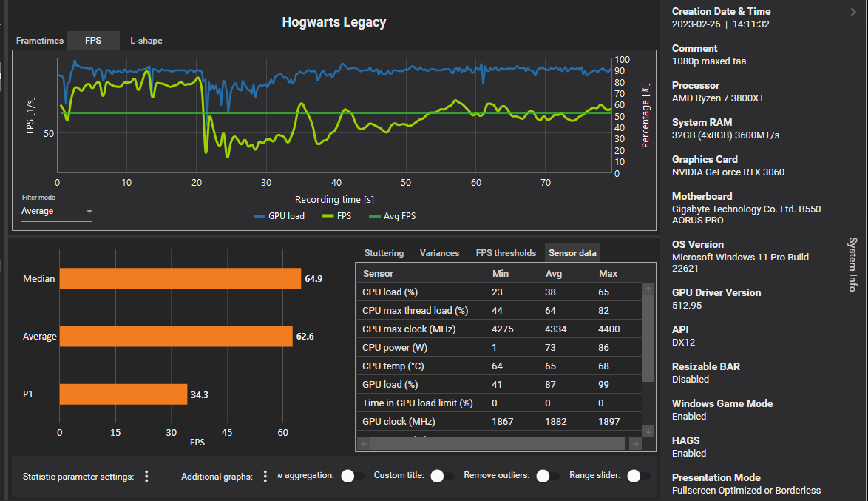Click the Comment '1080p maxed taa' text
This screenshot has height=501, width=868.
(709, 61)
